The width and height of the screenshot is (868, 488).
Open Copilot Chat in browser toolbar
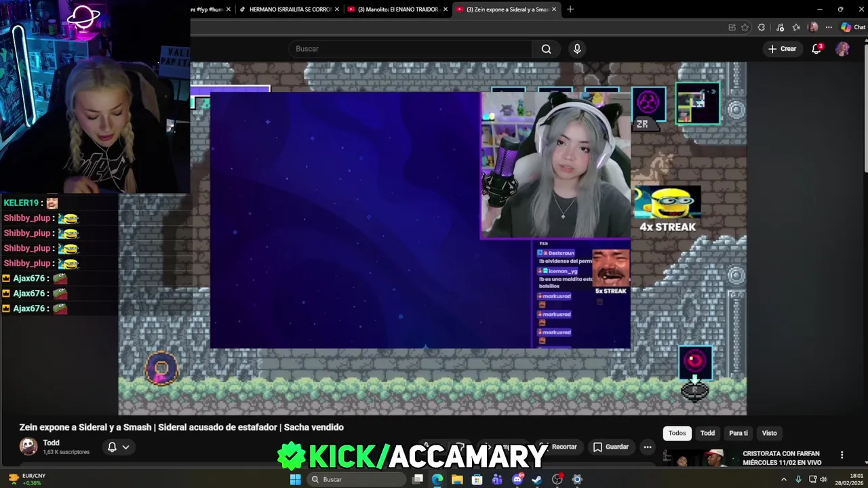pyautogui.click(x=853, y=27)
